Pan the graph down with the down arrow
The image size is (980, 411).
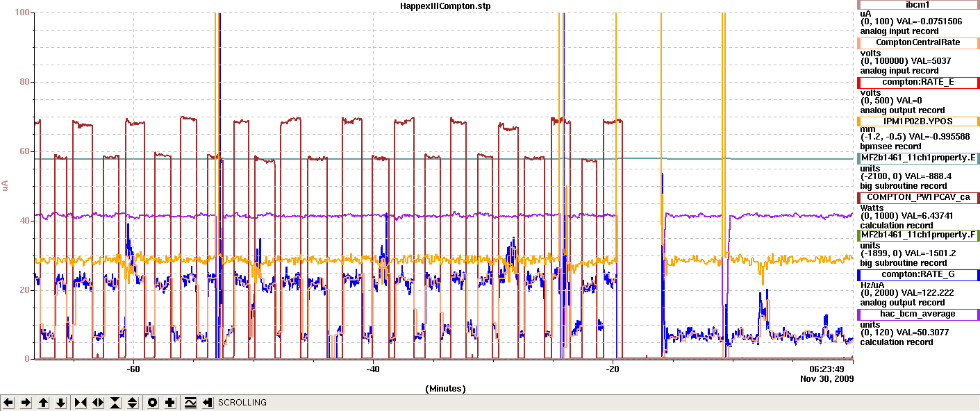[x=60, y=403]
